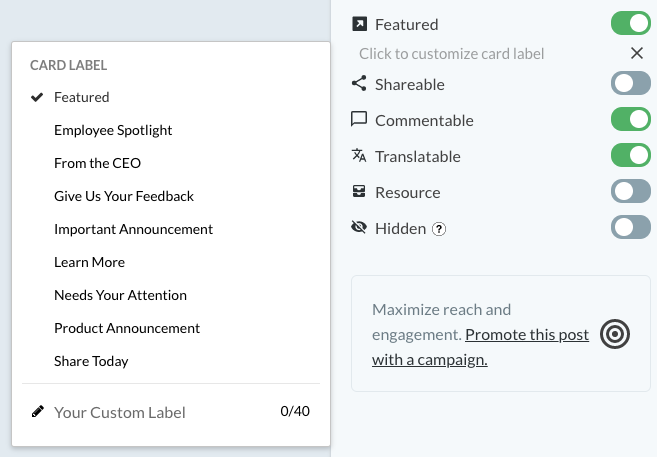
Task: Click the campaign target bullseye icon
Action: pyautogui.click(x=615, y=334)
